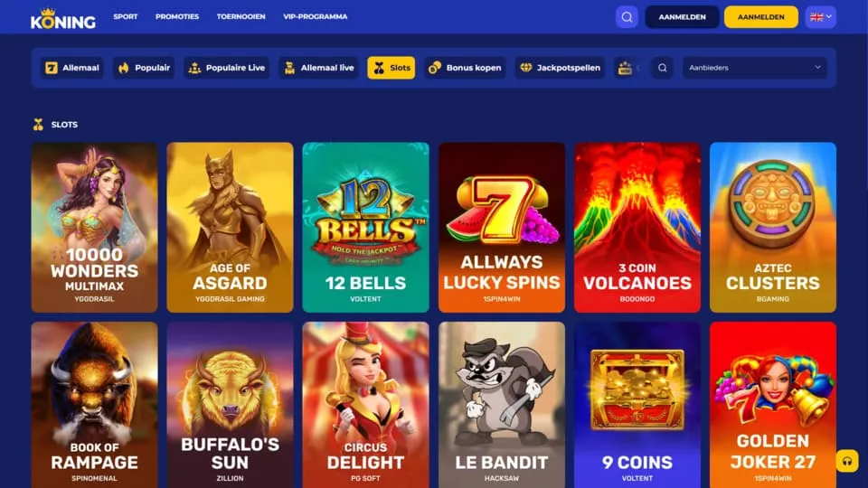The width and height of the screenshot is (868, 488).
Task: Open the 12 Bells slot game
Action: [x=365, y=228]
